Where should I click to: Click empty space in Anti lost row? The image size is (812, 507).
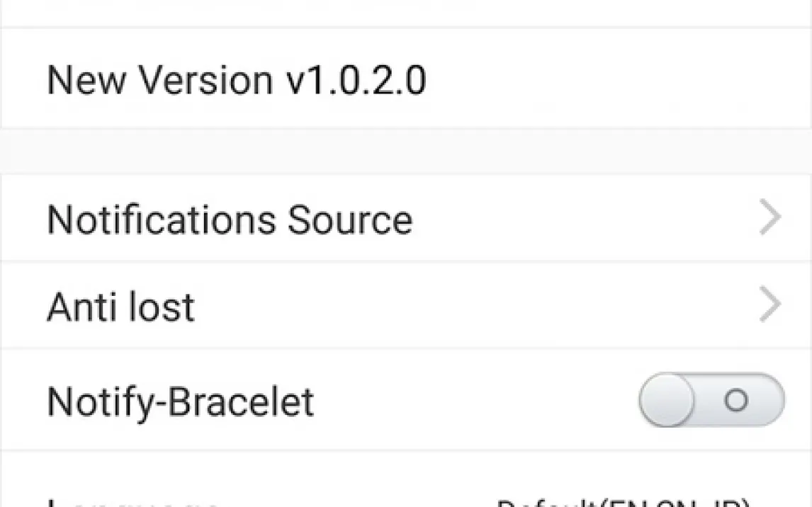[x=461, y=305]
